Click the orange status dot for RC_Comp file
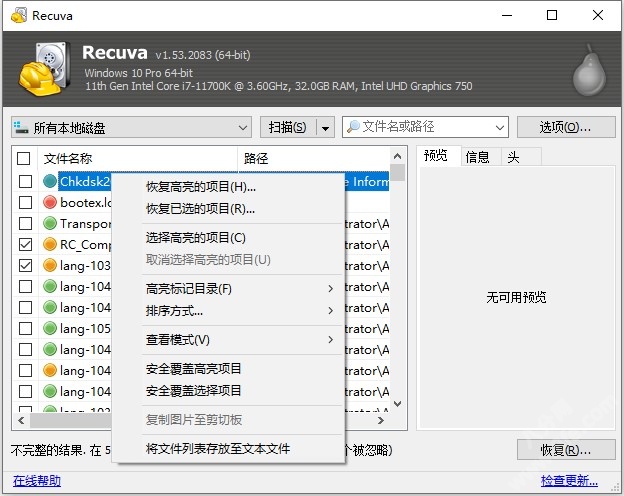 (50, 244)
